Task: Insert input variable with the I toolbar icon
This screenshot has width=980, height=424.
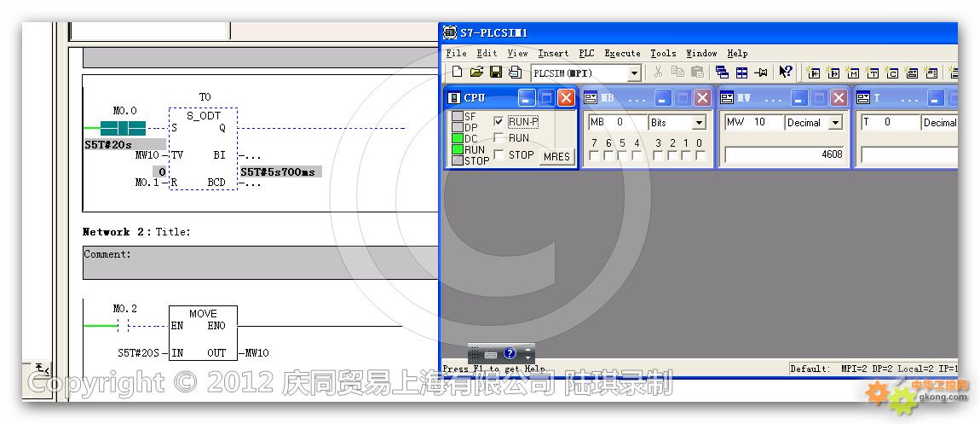Action: point(814,73)
